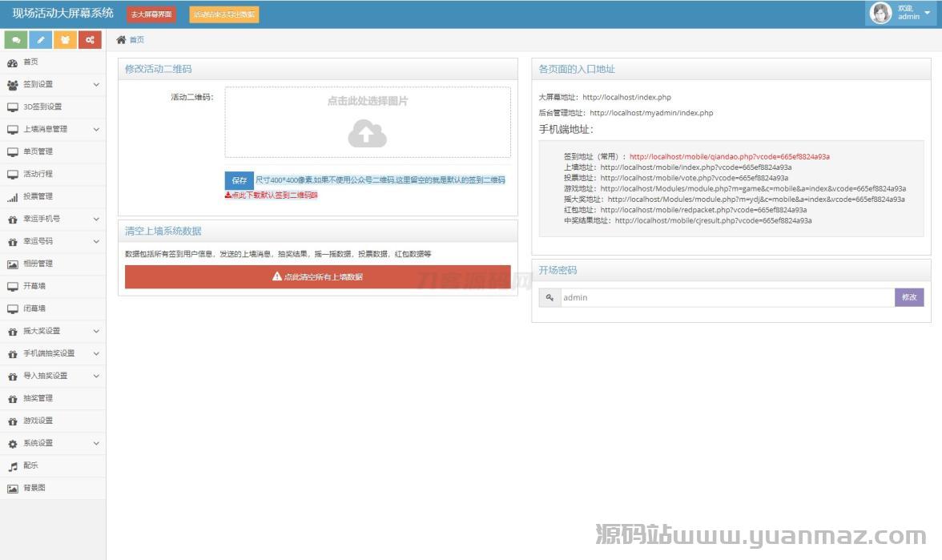Expand the 幸运手机号 submenu arrow
942x560 pixels.
click(96, 220)
